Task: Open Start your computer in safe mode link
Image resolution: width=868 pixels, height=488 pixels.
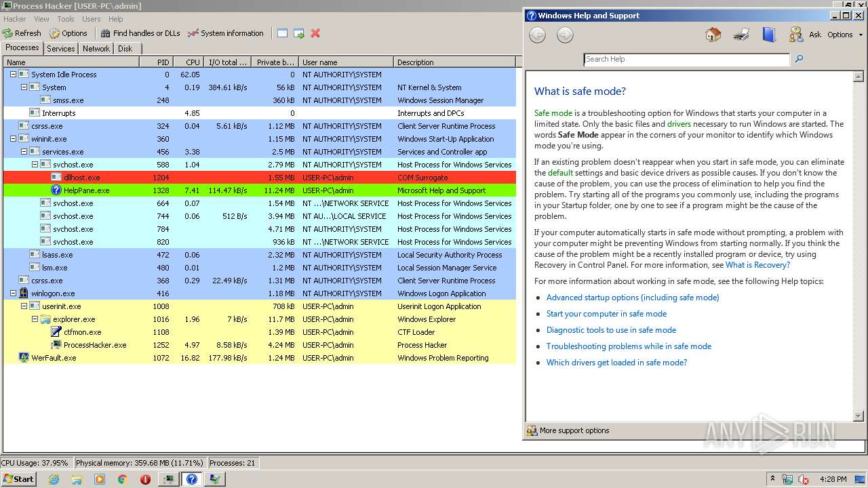Action: 606,314
